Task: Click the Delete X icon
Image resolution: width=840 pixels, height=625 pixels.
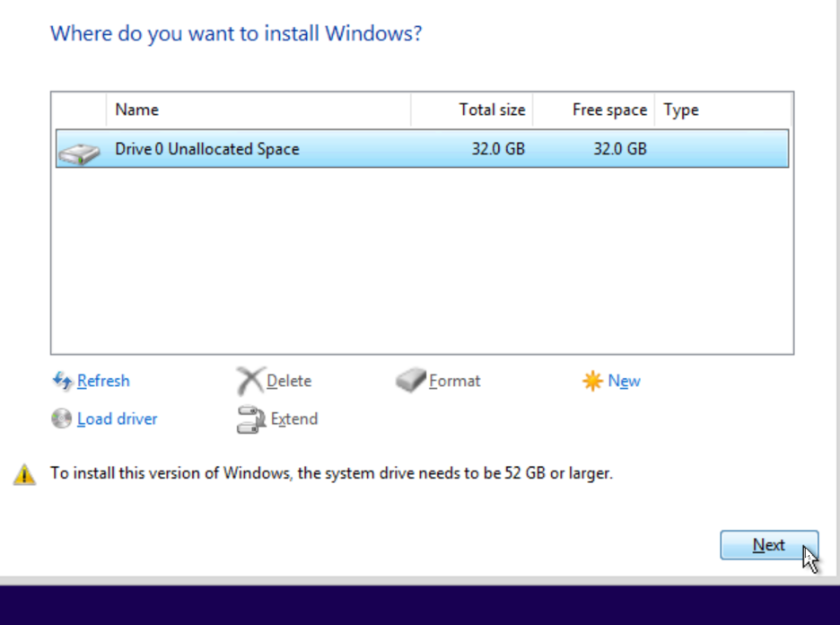Action: click(x=250, y=381)
